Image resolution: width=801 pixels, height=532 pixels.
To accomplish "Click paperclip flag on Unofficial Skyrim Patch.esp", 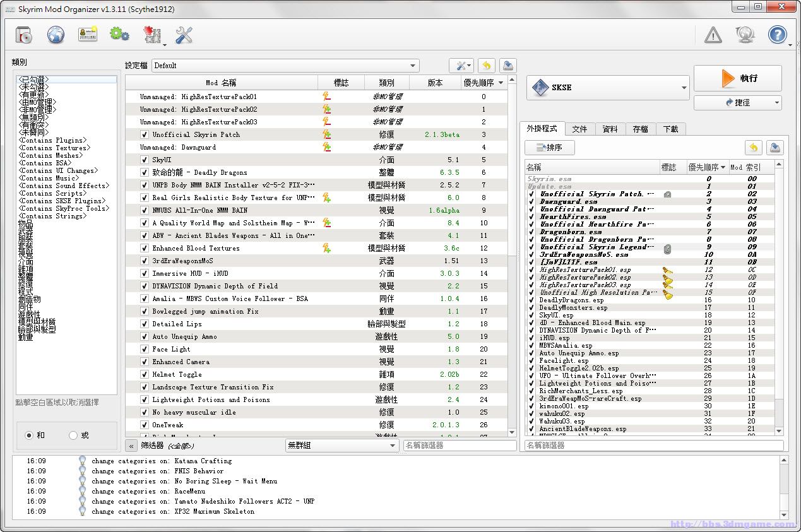I will (x=667, y=194).
